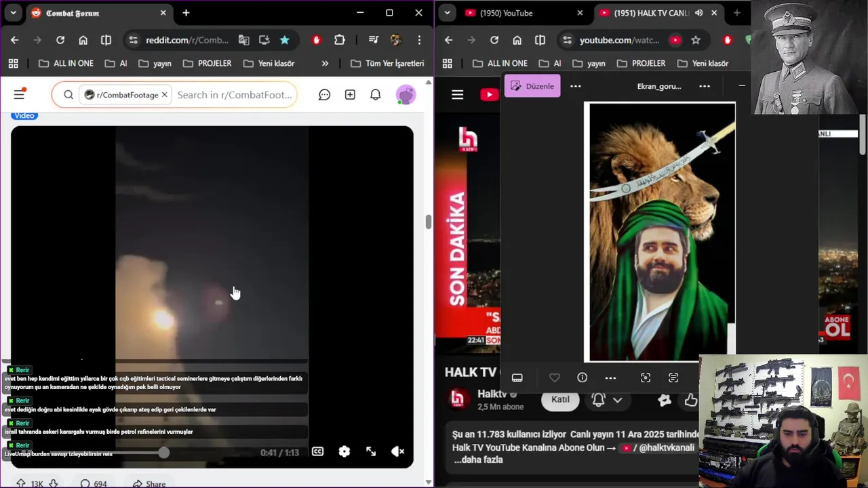Open Reddit video settings gear
868x488 pixels.
click(x=344, y=451)
